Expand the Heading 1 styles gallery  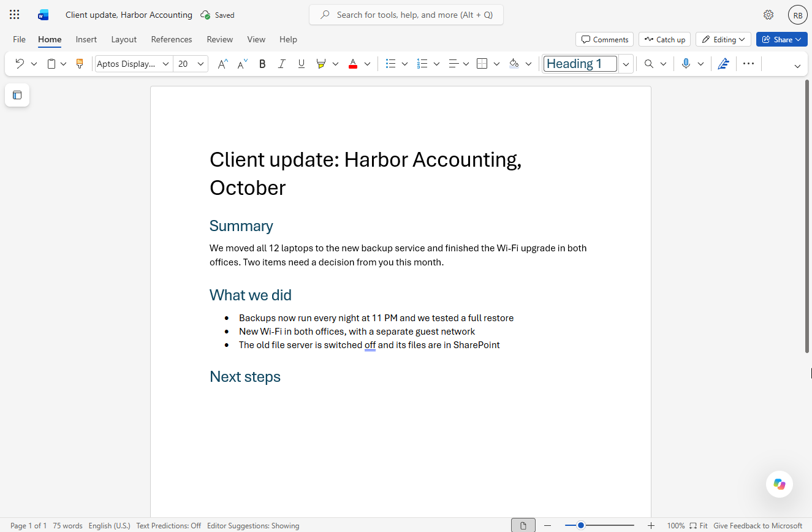tap(626, 64)
